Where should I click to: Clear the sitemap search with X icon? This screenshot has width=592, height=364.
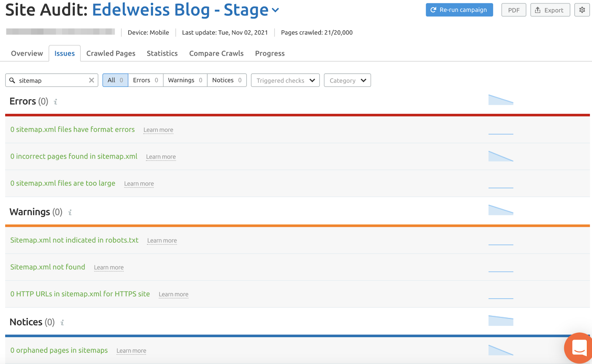click(x=91, y=80)
